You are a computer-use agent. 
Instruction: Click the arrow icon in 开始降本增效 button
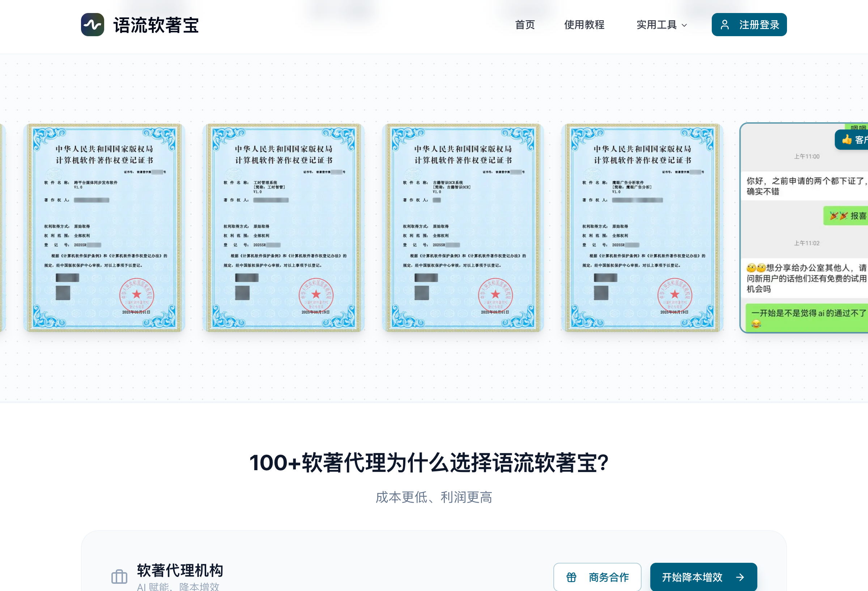741,577
